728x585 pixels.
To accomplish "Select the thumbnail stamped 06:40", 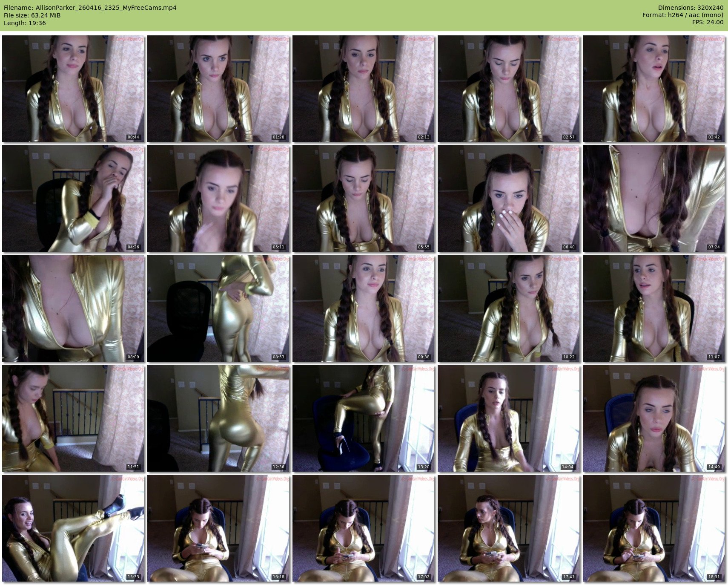I will [509, 199].
